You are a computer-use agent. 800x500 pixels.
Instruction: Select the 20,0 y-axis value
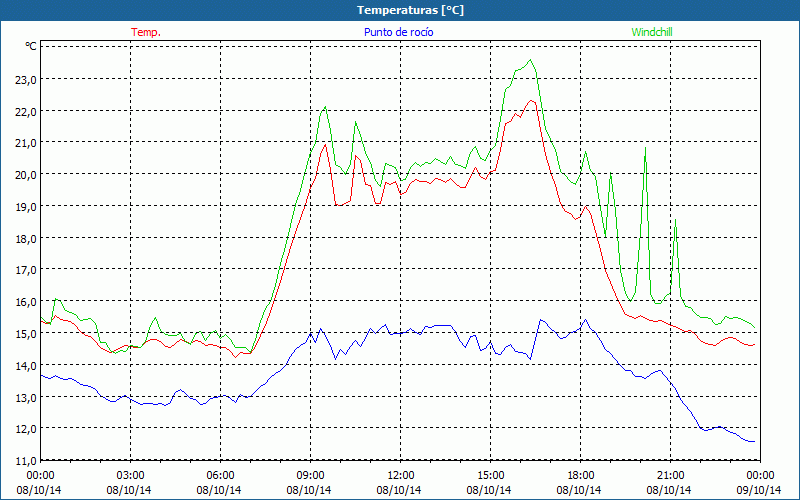(26, 174)
